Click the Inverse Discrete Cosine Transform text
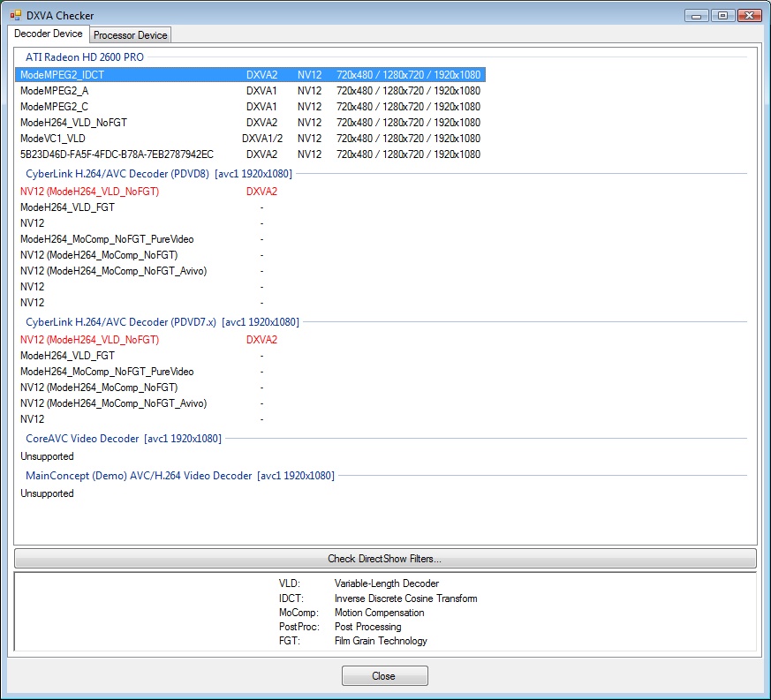Viewport: 771px width, 700px height. [x=405, y=598]
